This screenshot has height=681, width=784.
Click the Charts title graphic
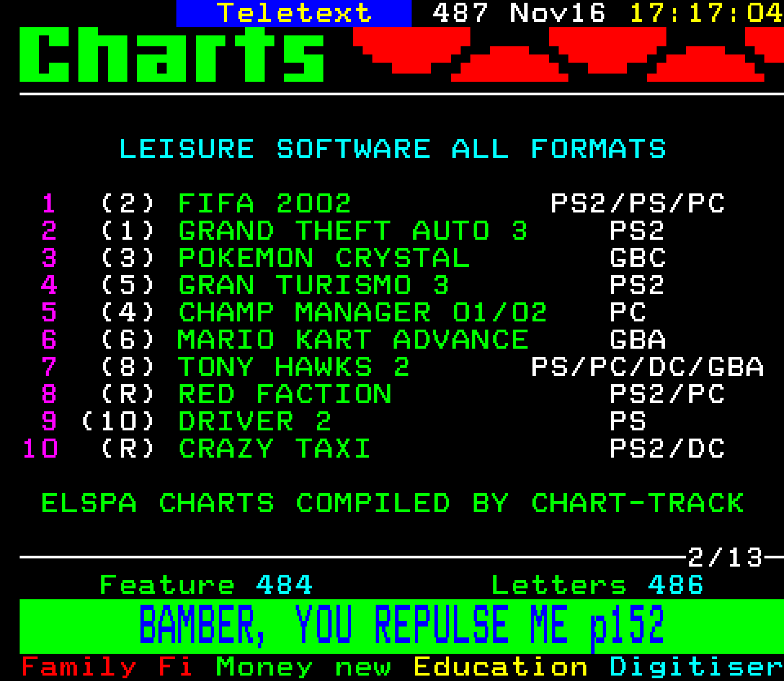tap(172, 54)
